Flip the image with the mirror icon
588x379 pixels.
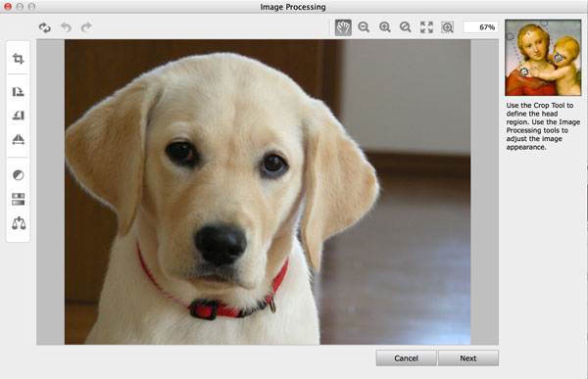click(x=18, y=139)
